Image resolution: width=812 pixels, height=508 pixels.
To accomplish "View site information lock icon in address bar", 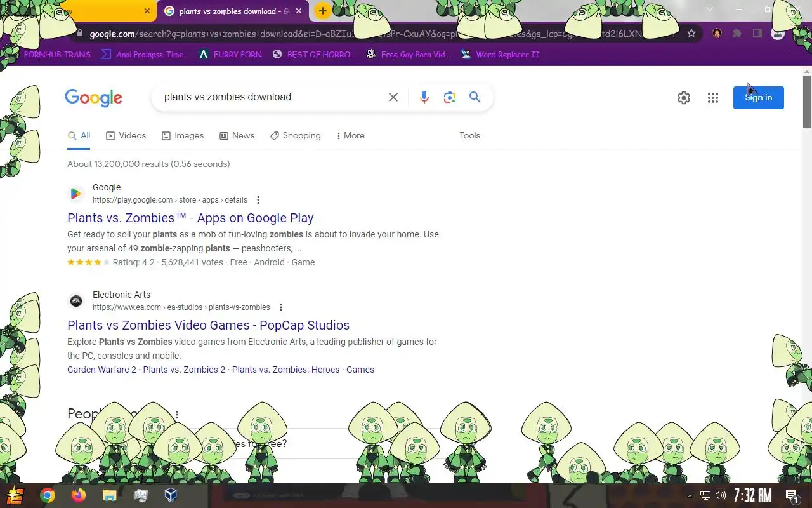I will click(80, 34).
